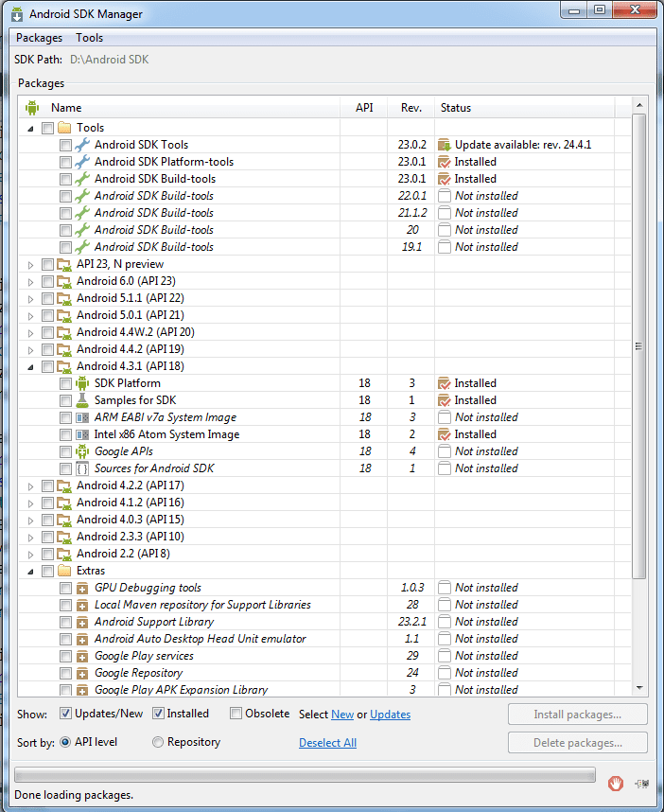The image size is (664, 812).
Task: Click the vertical scrollbar of package list
Action: click(x=639, y=345)
